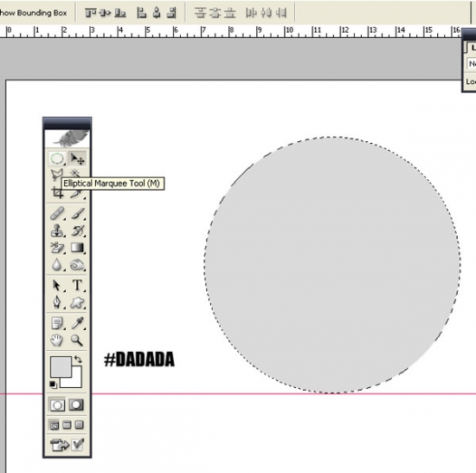Switch to Full Screen mode without menu
Screen dimensions: 476x473
(80, 425)
